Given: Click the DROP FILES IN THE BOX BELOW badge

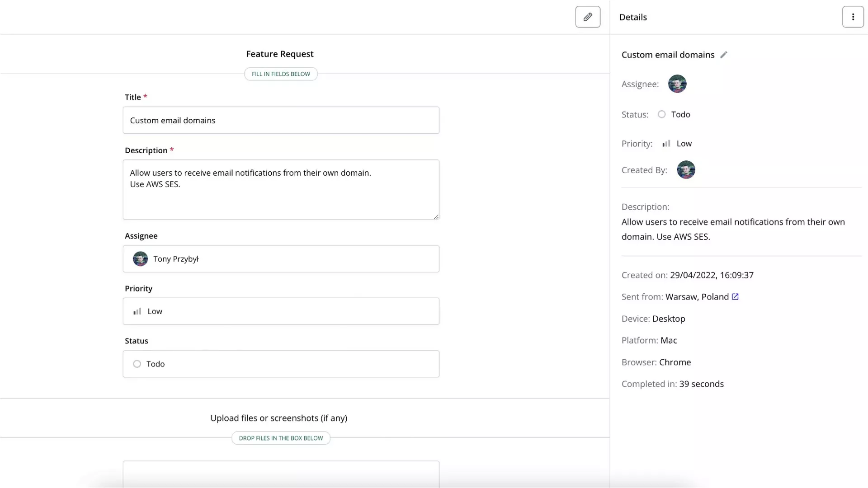Looking at the screenshot, I should click(x=281, y=438).
